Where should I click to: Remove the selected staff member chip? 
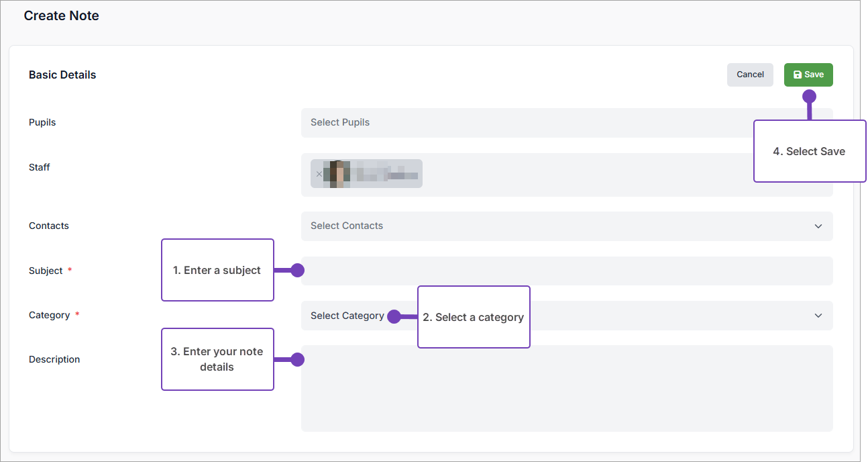pos(319,174)
